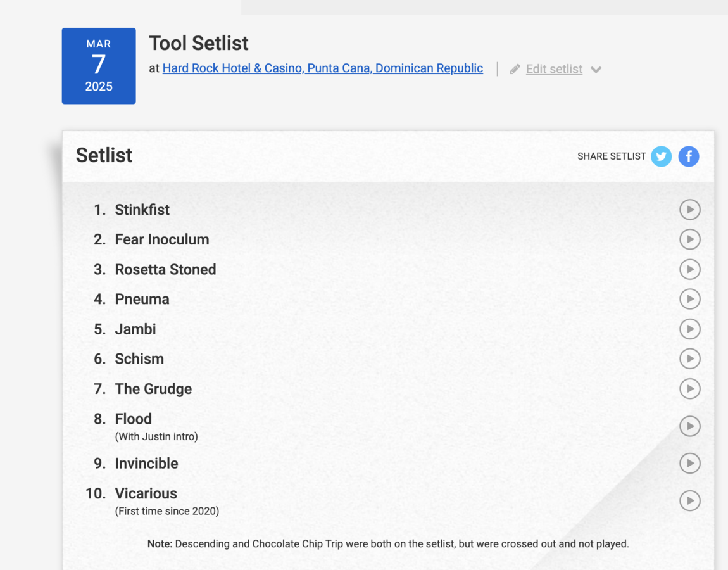Start playback of Pneuma
Image resolution: width=728 pixels, height=570 pixels.
click(x=689, y=299)
